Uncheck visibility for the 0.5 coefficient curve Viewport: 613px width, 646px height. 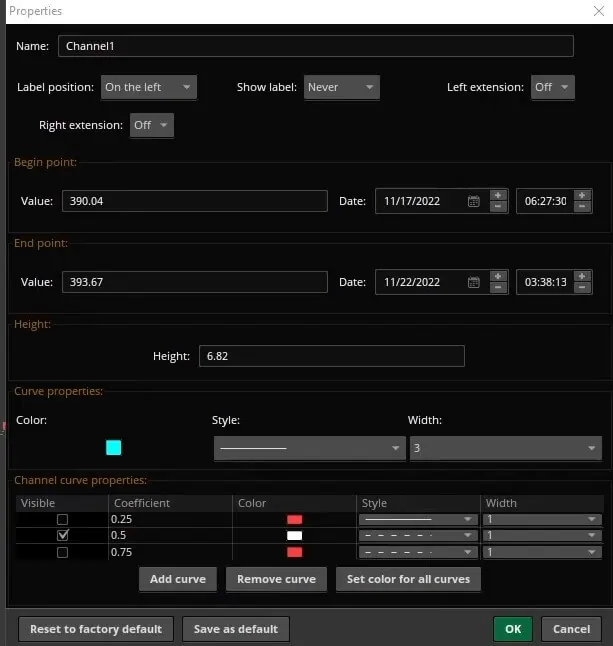(x=63, y=535)
